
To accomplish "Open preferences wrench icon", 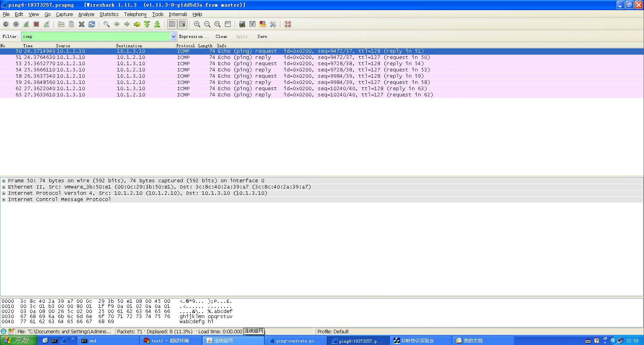I will pyautogui.click(x=273, y=24).
